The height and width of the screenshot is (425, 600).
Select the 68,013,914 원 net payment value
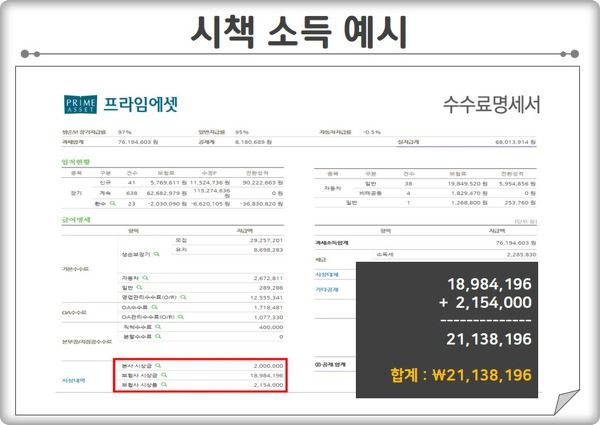[515, 142]
